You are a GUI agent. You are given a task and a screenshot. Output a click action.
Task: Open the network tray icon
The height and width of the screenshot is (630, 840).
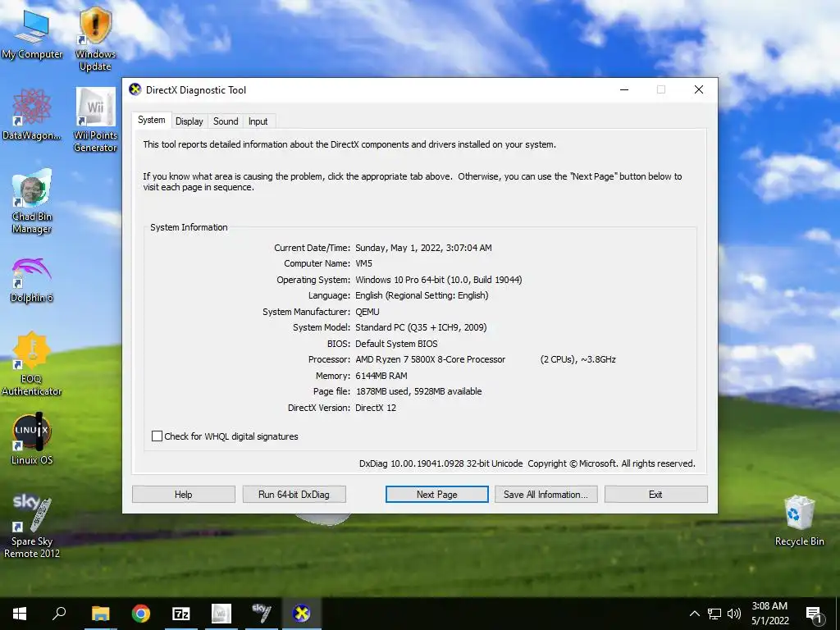[714, 614]
